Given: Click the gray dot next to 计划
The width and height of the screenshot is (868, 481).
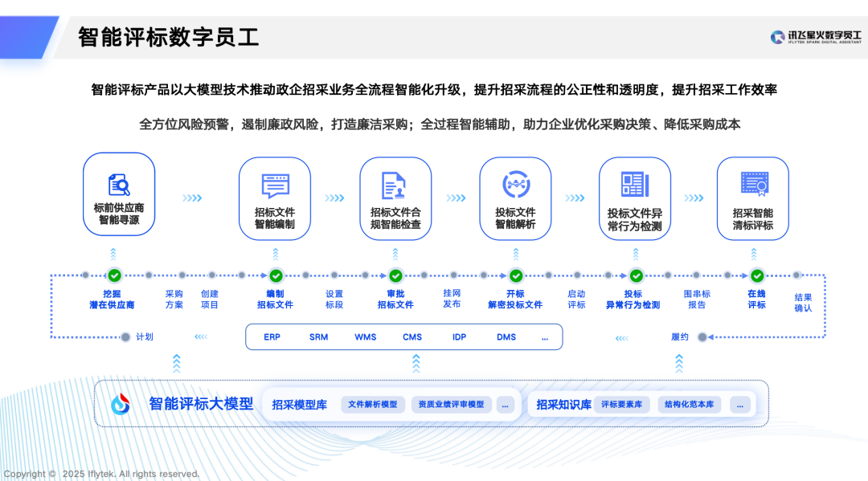Looking at the screenshot, I should coord(125,337).
